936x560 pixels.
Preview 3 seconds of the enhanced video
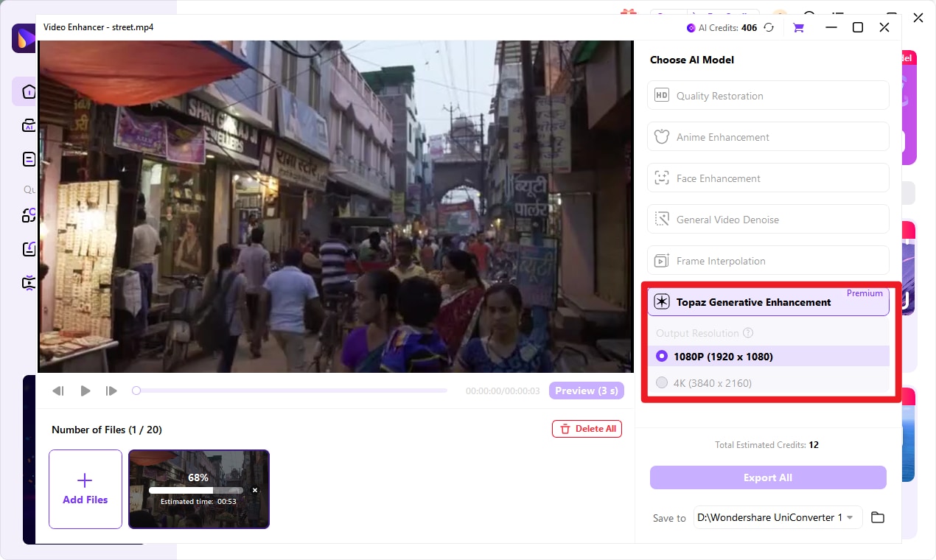tap(587, 390)
